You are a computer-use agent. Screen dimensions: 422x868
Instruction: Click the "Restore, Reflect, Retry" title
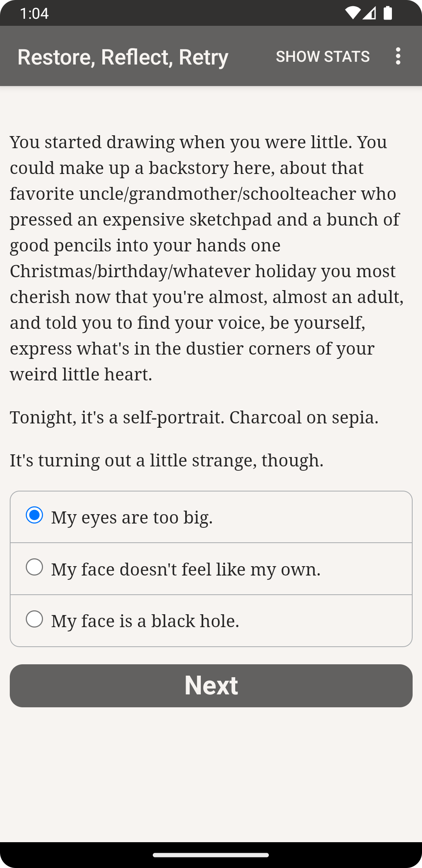tap(123, 57)
